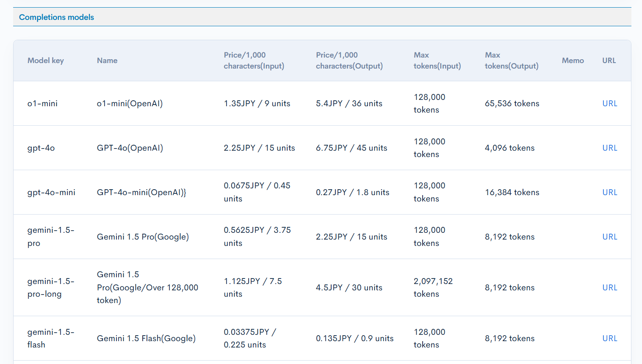Select the Price/1,000 characters(Output) column header
The image size is (642, 364).
click(x=349, y=61)
